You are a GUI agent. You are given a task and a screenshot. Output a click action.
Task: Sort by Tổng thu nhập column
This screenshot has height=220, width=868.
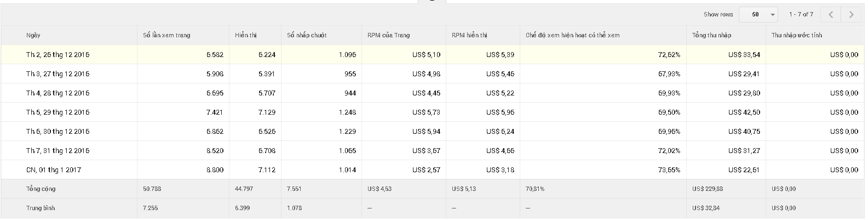click(x=711, y=35)
